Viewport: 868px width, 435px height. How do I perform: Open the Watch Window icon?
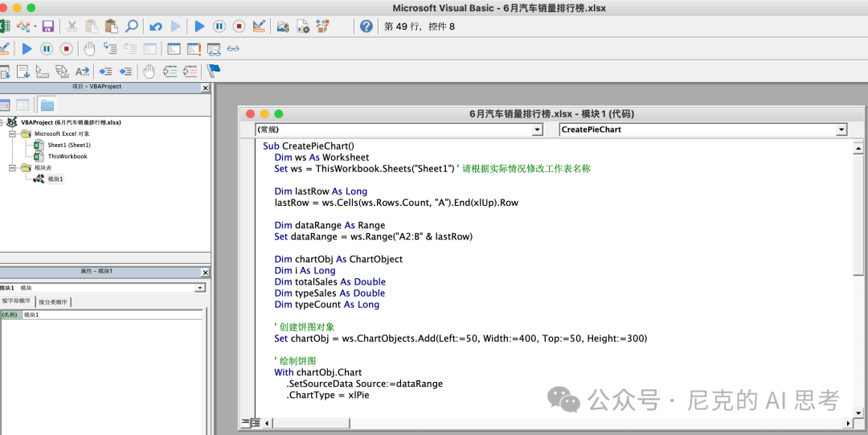click(214, 49)
